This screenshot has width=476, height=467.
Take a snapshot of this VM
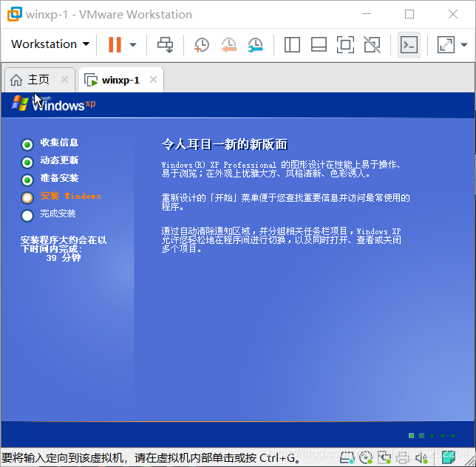coord(201,45)
